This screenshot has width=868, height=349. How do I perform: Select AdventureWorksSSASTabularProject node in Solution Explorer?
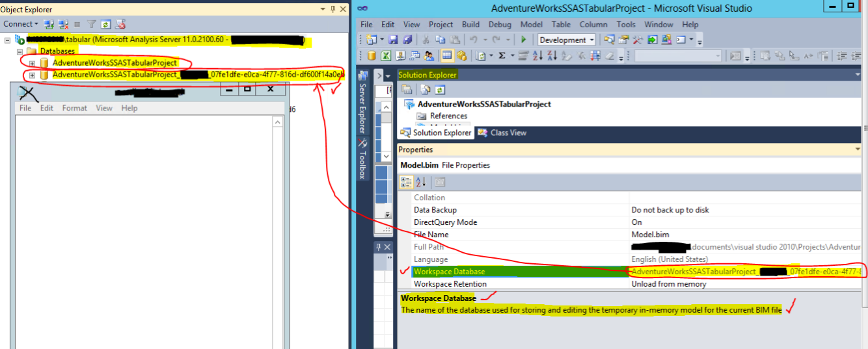tap(484, 104)
